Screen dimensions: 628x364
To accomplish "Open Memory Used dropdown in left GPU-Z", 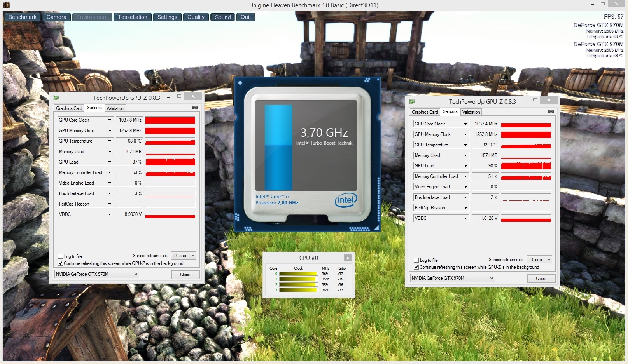I will coord(110,152).
